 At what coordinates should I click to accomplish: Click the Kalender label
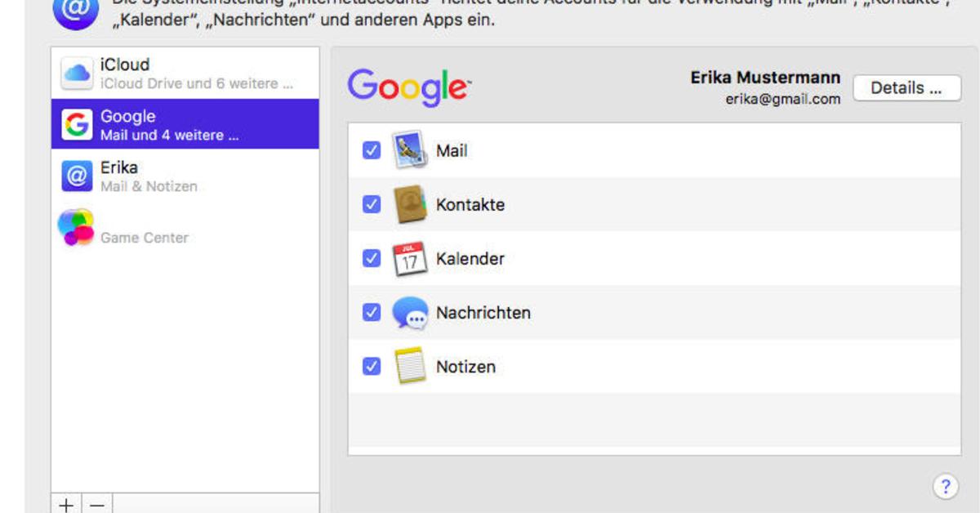pyautogui.click(x=470, y=259)
